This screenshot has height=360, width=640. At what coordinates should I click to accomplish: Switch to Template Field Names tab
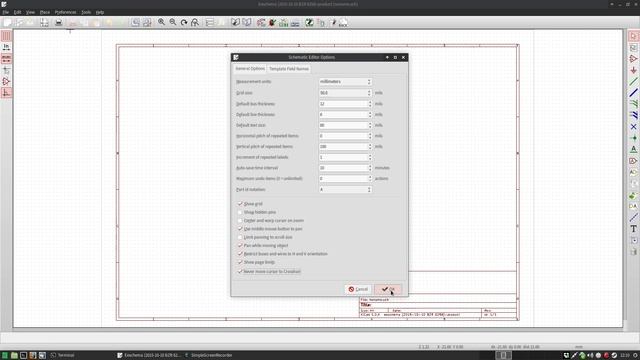pyautogui.click(x=289, y=69)
